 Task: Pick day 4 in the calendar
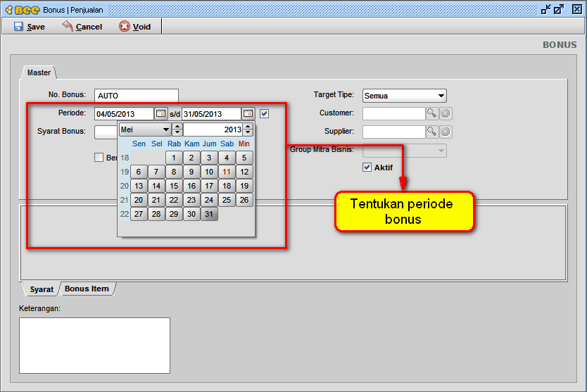227,158
